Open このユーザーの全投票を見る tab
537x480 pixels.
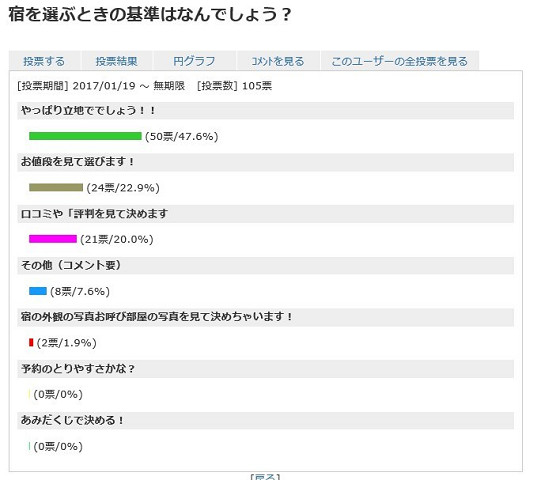(399, 61)
